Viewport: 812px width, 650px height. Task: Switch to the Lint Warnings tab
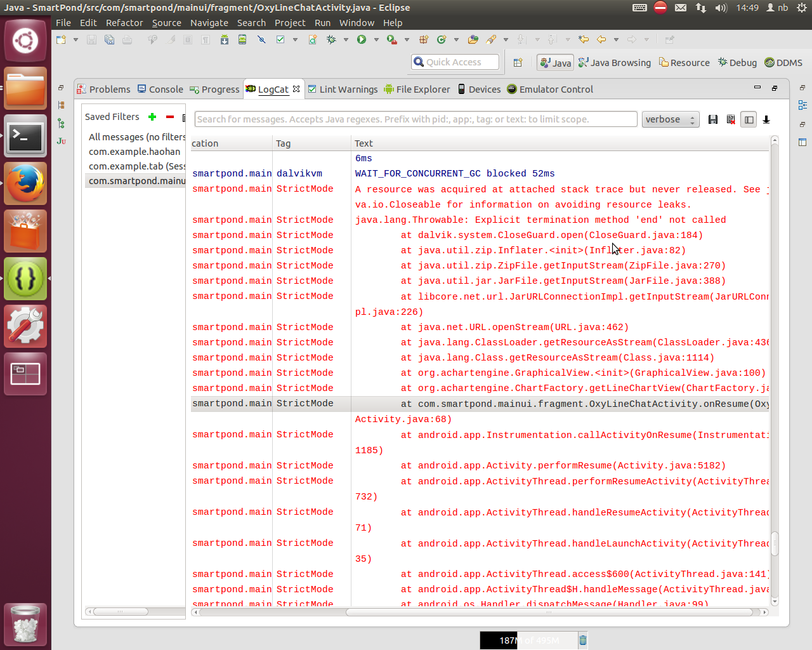click(x=343, y=90)
